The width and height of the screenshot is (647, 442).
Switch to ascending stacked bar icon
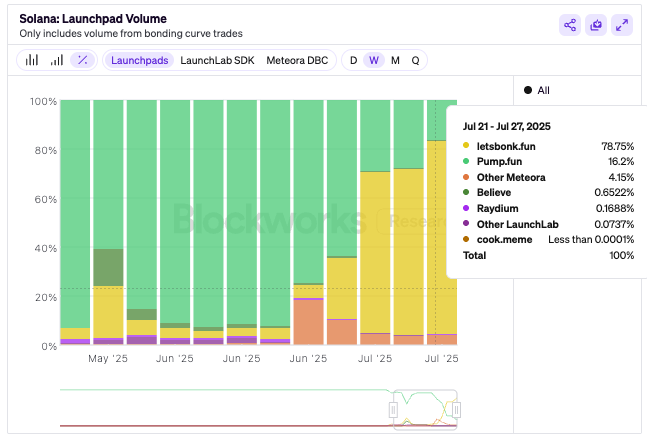[57, 60]
